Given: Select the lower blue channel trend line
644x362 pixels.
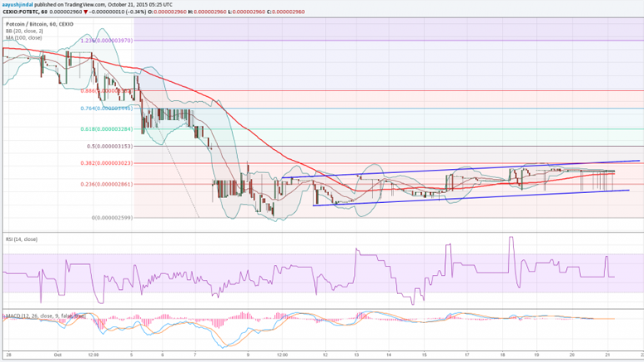Looking at the screenshot, I should tap(472, 197).
